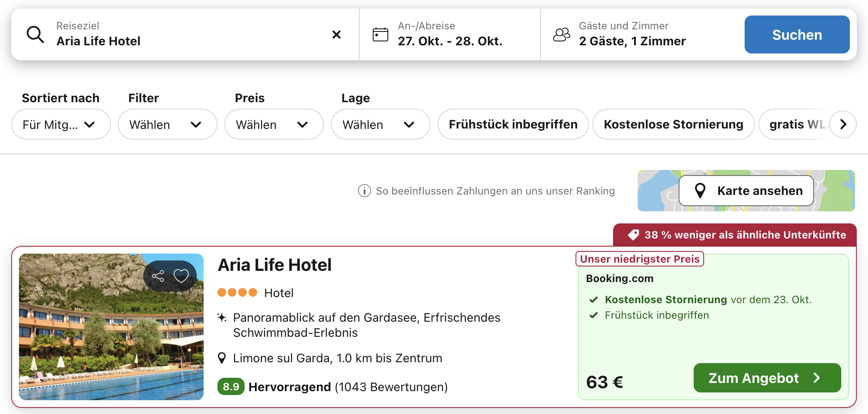Screen dimensions: 868x414
Task: Open ranking payments info icon
Action: 364,191
